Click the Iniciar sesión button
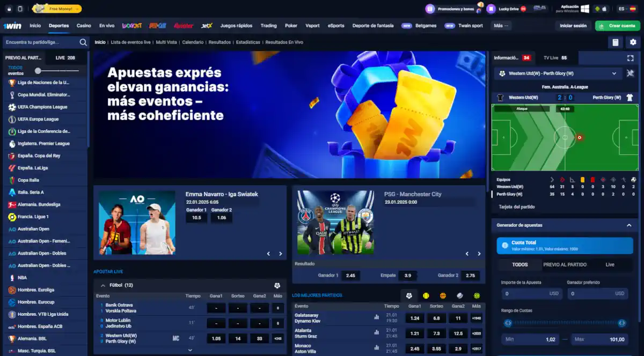The width and height of the screenshot is (644, 356). coord(573,26)
